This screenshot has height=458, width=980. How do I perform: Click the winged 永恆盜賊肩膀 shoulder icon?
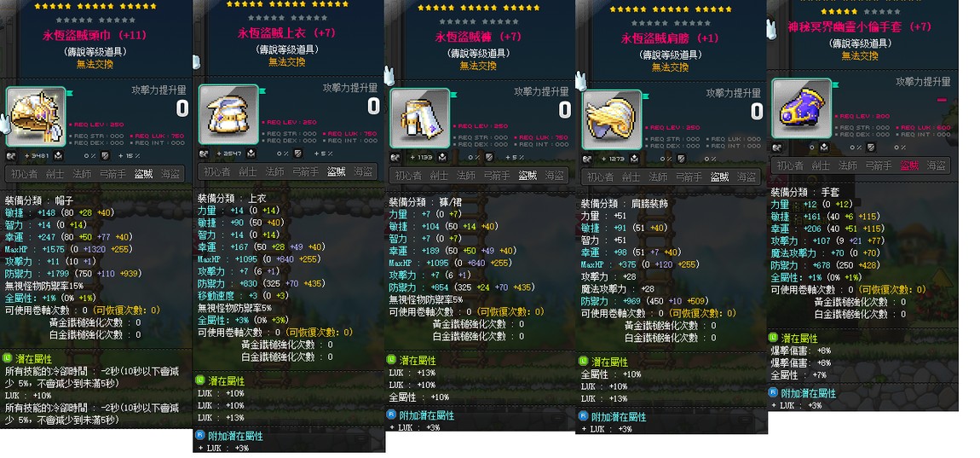point(611,119)
